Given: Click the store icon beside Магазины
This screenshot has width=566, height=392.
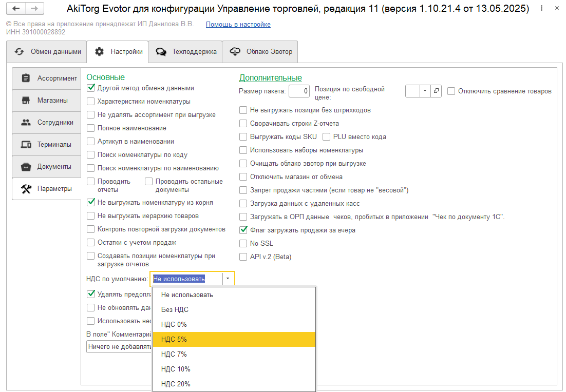Looking at the screenshot, I should 26,100.
